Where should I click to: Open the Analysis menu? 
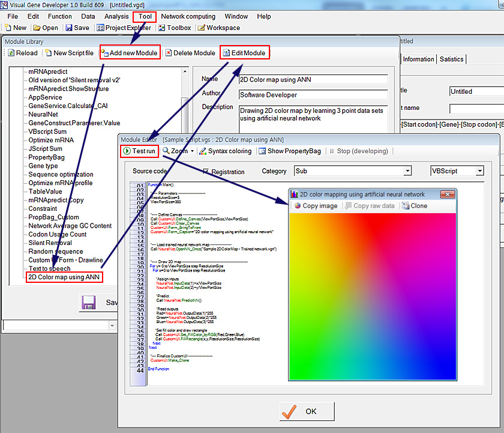coord(116,16)
